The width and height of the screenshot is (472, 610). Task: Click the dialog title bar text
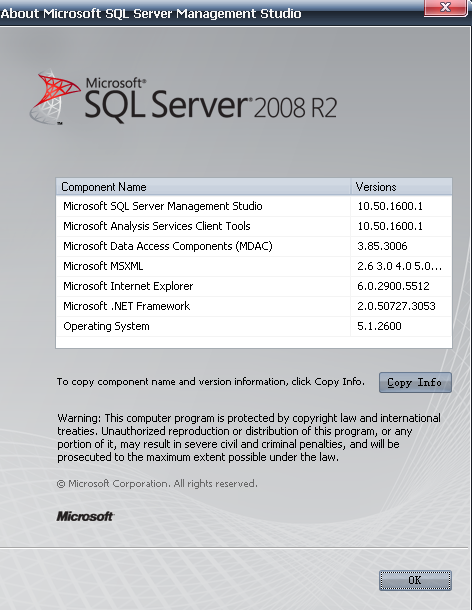[x=151, y=14]
